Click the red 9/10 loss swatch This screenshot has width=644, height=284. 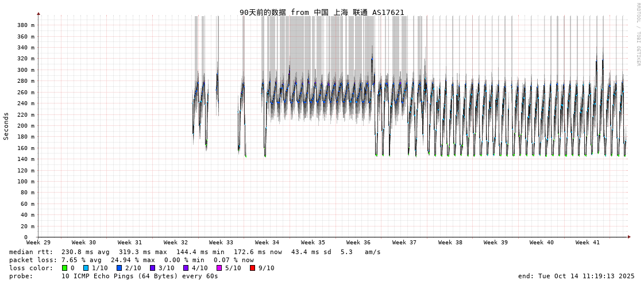point(252,268)
